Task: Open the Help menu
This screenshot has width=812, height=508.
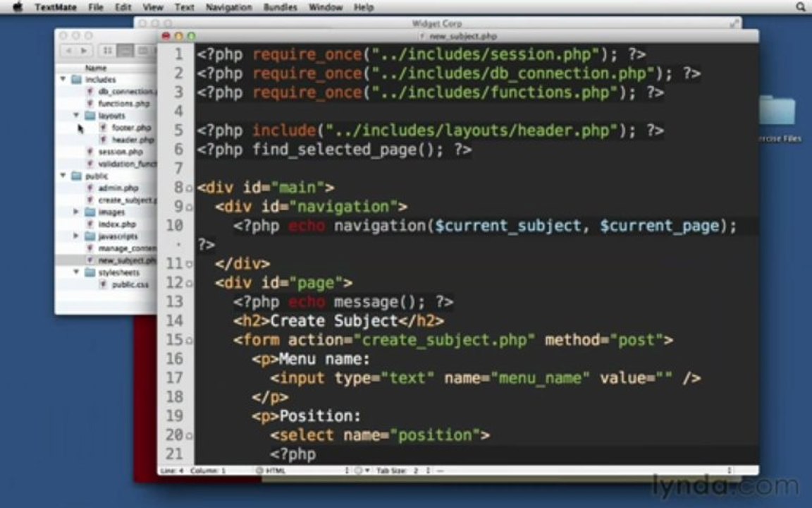Action: tap(364, 7)
